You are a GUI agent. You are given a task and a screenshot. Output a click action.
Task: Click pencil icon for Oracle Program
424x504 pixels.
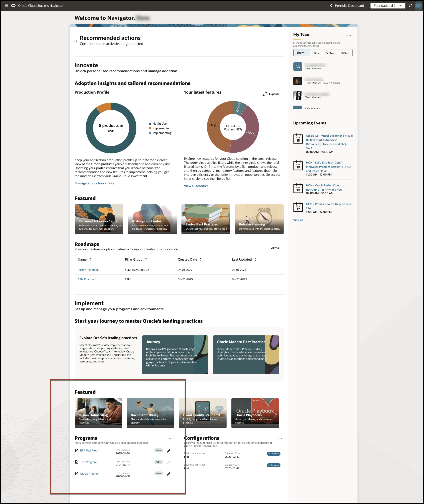coord(168,474)
